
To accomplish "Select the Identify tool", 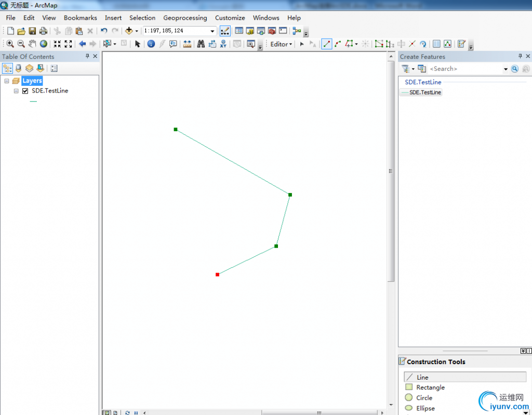I will [151, 44].
